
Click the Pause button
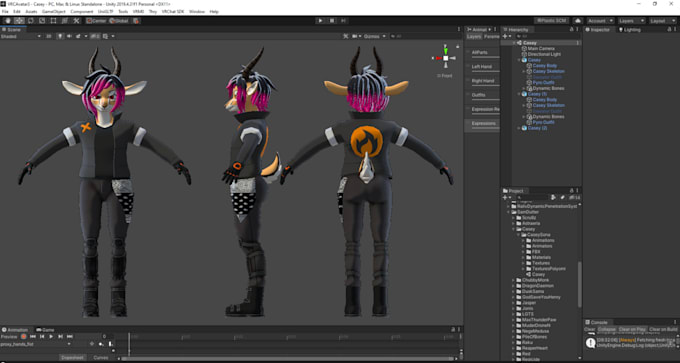(x=332, y=20)
